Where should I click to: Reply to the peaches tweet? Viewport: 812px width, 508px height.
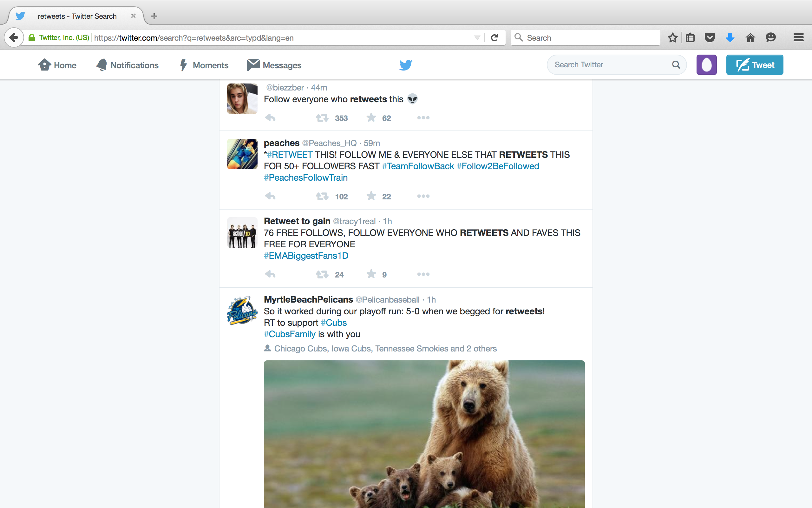(x=270, y=196)
